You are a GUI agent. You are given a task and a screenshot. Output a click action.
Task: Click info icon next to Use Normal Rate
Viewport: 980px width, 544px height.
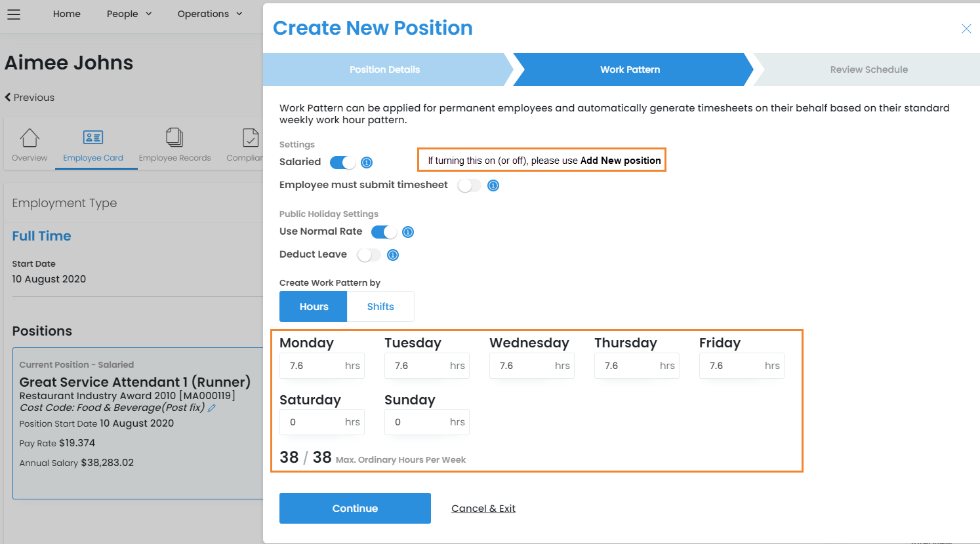click(x=408, y=232)
